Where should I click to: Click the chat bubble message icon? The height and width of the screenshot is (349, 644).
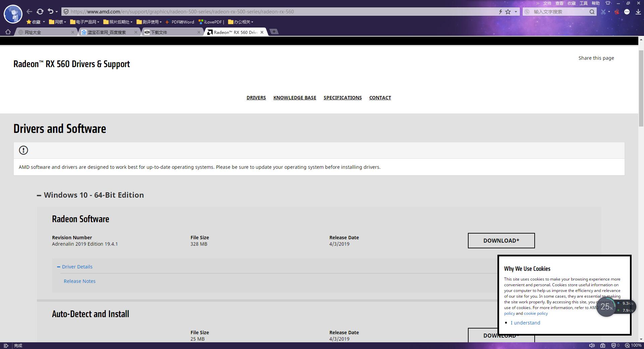[x=627, y=12]
